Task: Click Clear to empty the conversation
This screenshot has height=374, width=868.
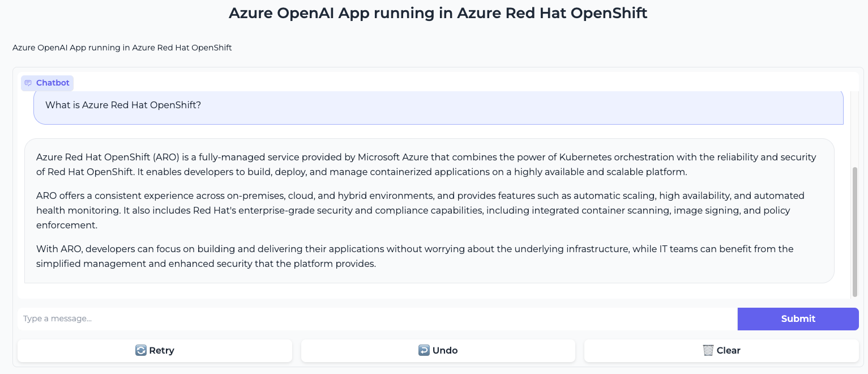Action: [721, 350]
